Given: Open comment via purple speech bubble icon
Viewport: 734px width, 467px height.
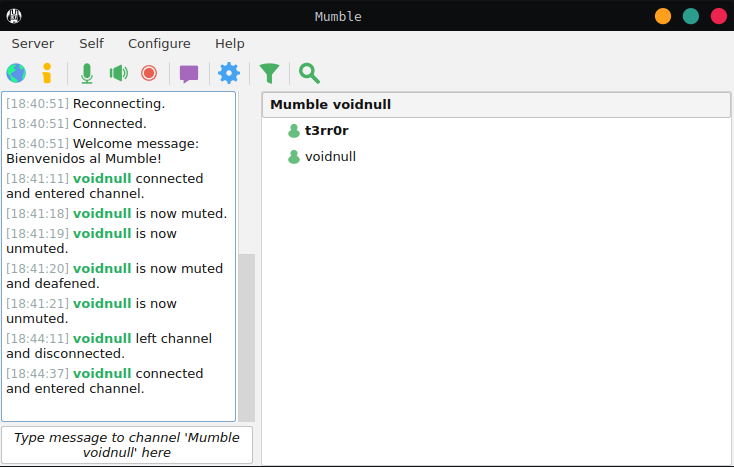Looking at the screenshot, I should coord(189,73).
